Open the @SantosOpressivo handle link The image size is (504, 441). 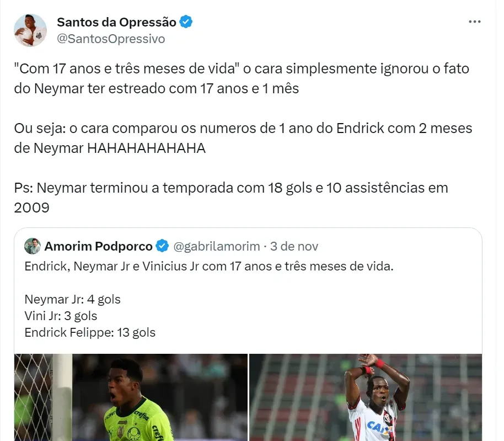pos(111,39)
